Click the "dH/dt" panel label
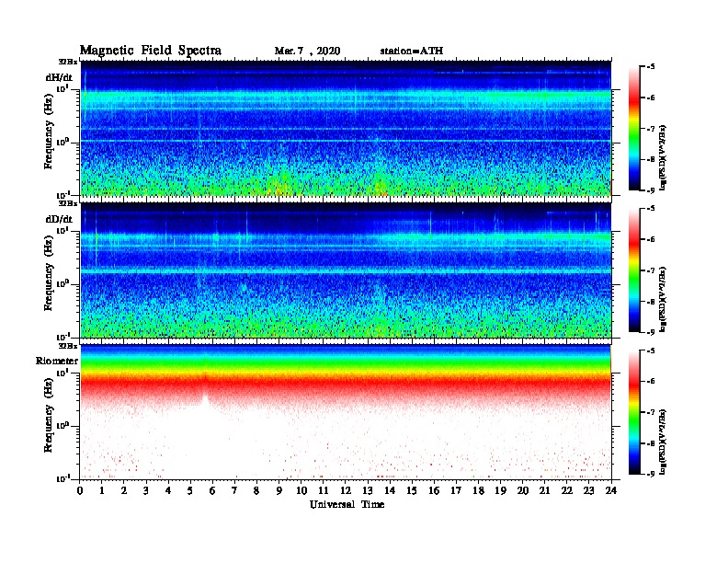 point(59,77)
